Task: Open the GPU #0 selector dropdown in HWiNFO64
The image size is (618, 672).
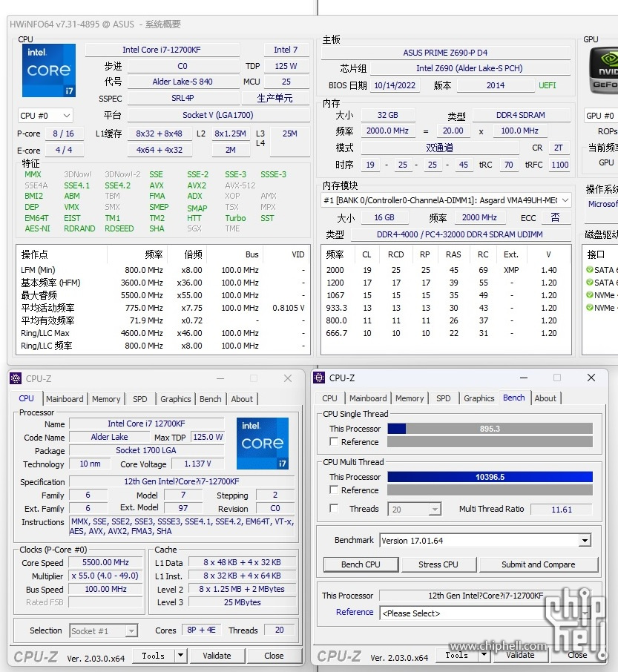Action: [x=601, y=116]
